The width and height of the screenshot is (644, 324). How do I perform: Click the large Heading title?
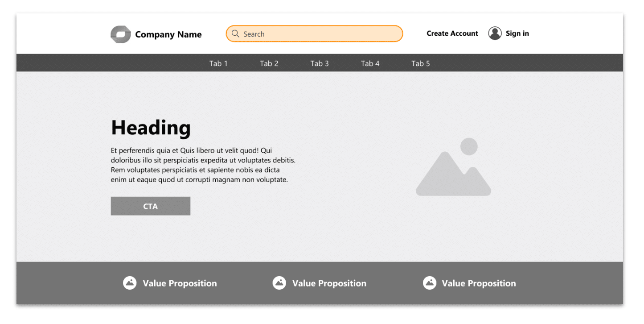151,128
